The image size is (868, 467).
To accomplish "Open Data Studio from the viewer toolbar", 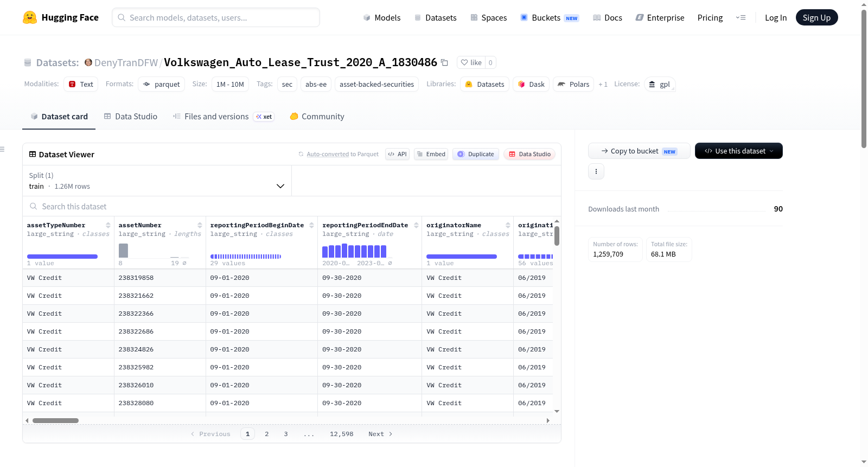I will click(529, 154).
